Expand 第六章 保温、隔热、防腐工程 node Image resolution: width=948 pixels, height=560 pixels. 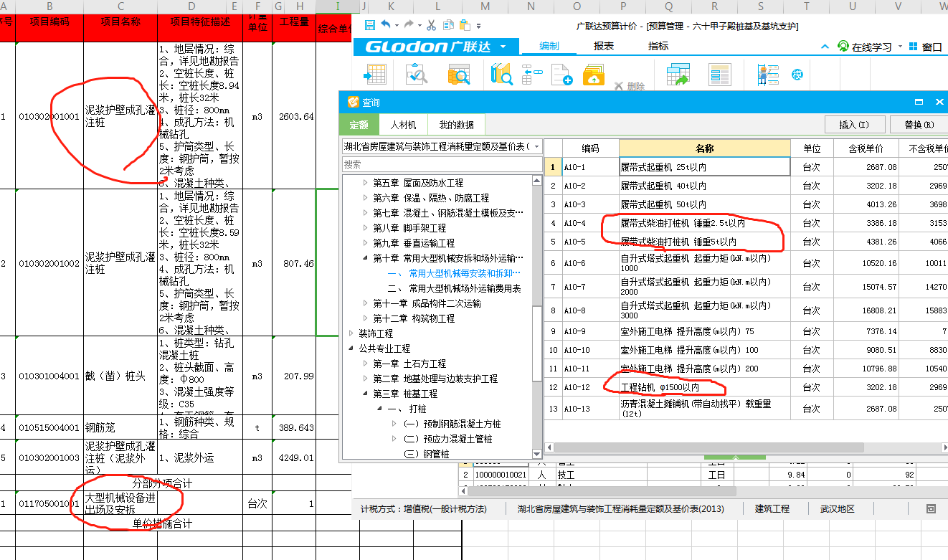click(x=365, y=198)
